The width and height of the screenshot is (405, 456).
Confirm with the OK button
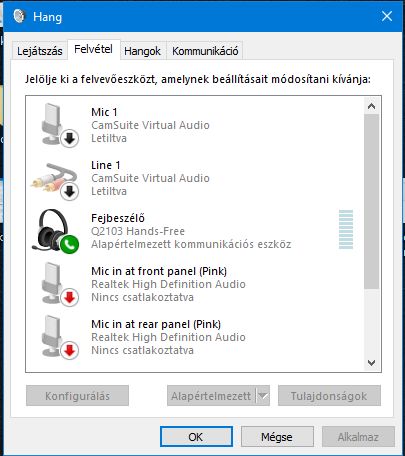pos(196,437)
